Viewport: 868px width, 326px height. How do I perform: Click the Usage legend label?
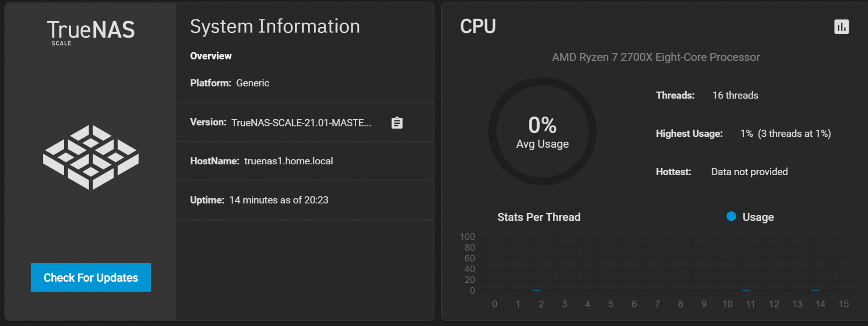[x=758, y=217]
